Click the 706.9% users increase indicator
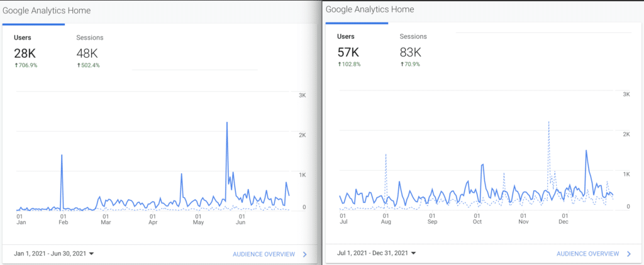 click(25, 65)
